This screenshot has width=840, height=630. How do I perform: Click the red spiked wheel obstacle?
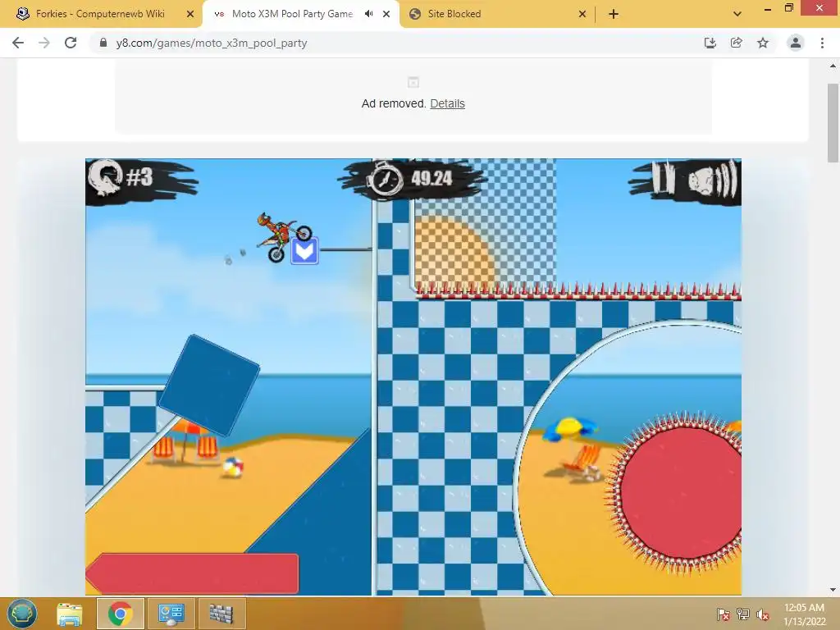coord(674,493)
